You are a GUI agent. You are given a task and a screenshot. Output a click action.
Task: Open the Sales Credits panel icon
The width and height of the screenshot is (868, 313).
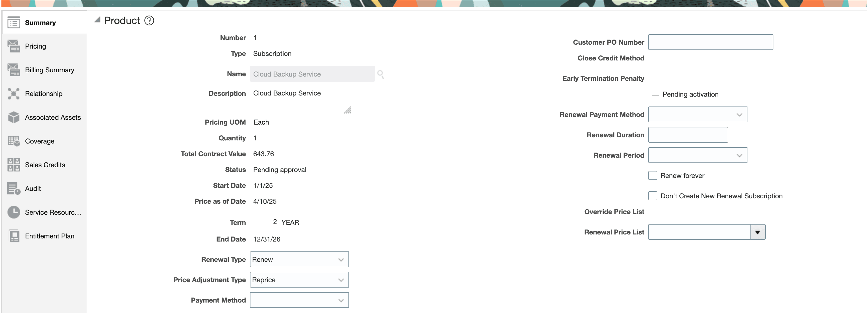click(14, 165)
